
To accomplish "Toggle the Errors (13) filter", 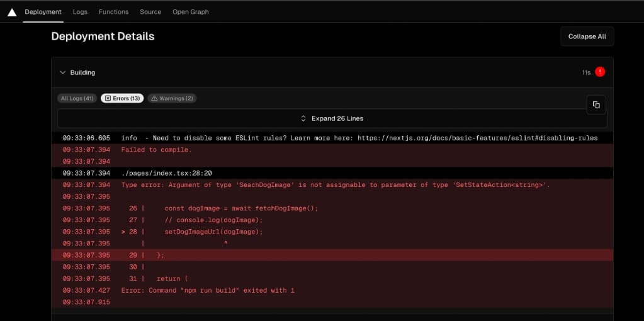I will pyautogui.click(x=122, y=99).
